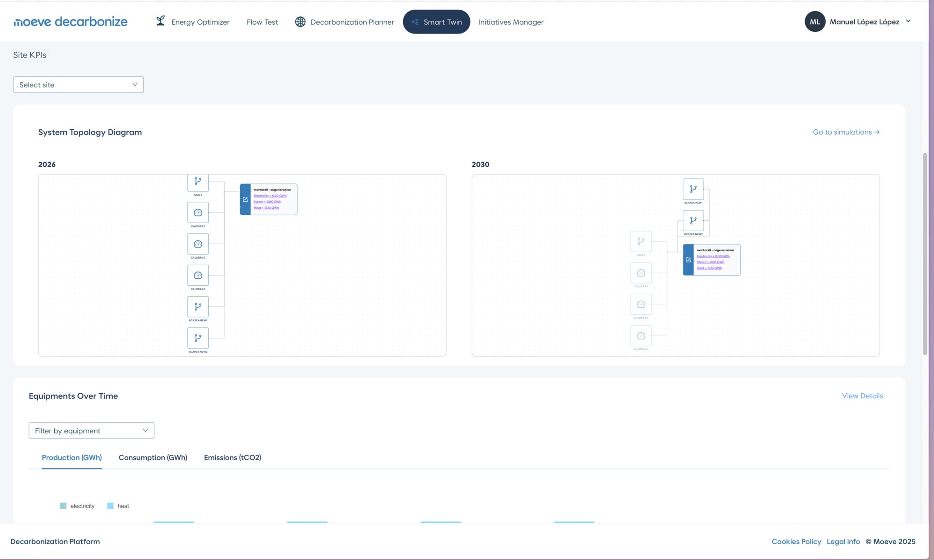
Task: Open the Legal info link
Action: pos(843,541)
